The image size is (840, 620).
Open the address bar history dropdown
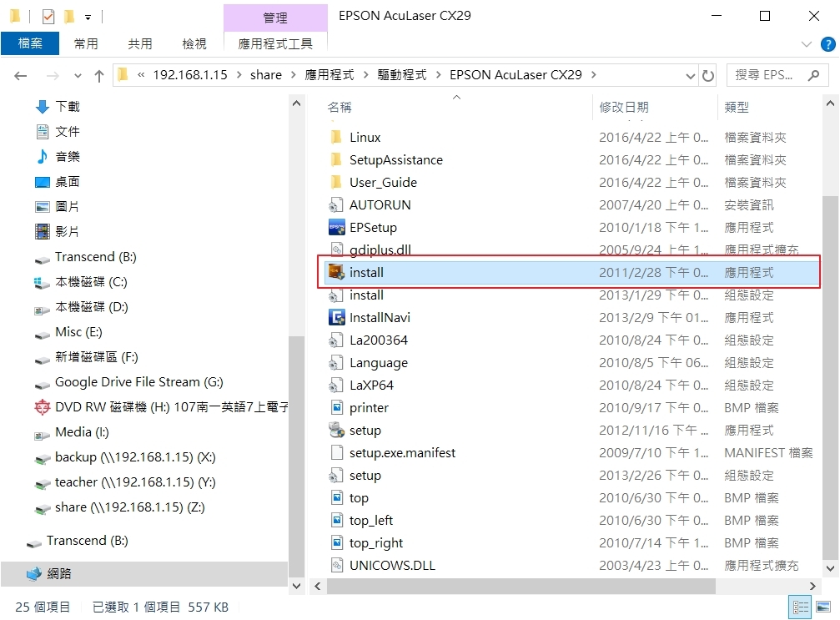[x=690, y=76]
